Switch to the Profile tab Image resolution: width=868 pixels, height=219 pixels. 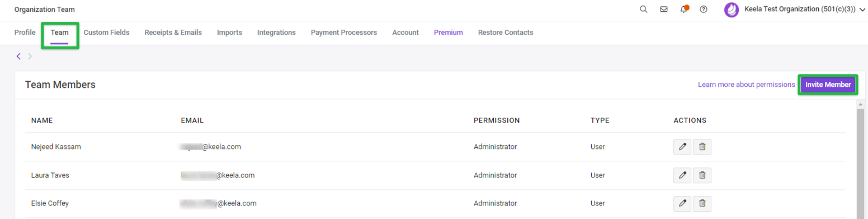(x=25, y=32)
